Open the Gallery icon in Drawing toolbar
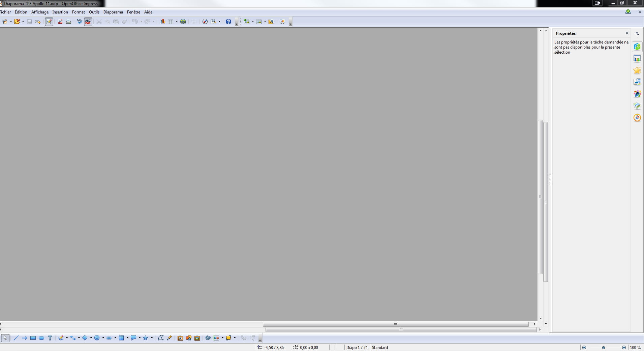The width and height of the screenshot is (644, 351). [197, 338]
